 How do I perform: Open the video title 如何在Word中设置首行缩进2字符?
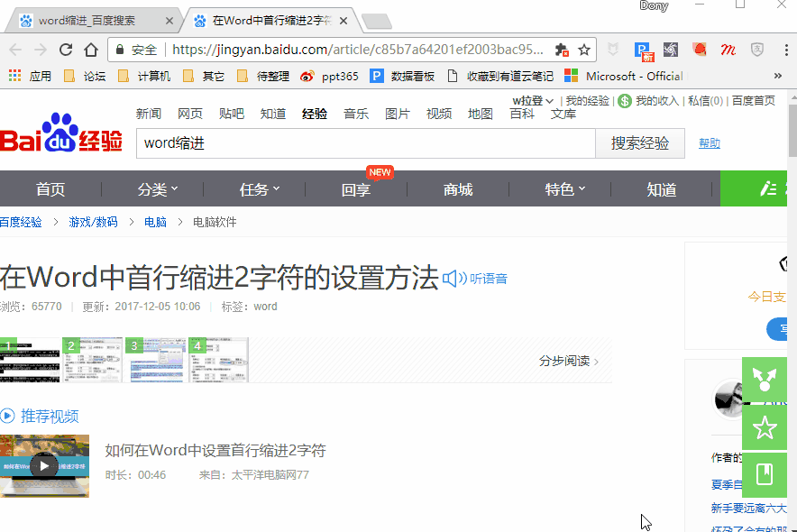(215, 450)
